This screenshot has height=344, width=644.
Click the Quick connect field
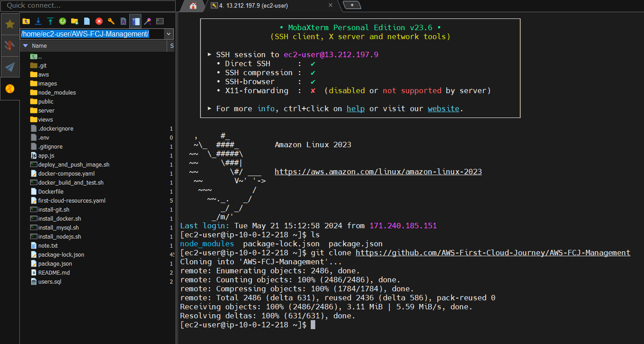pyautogui.click(x=88, y=6)
